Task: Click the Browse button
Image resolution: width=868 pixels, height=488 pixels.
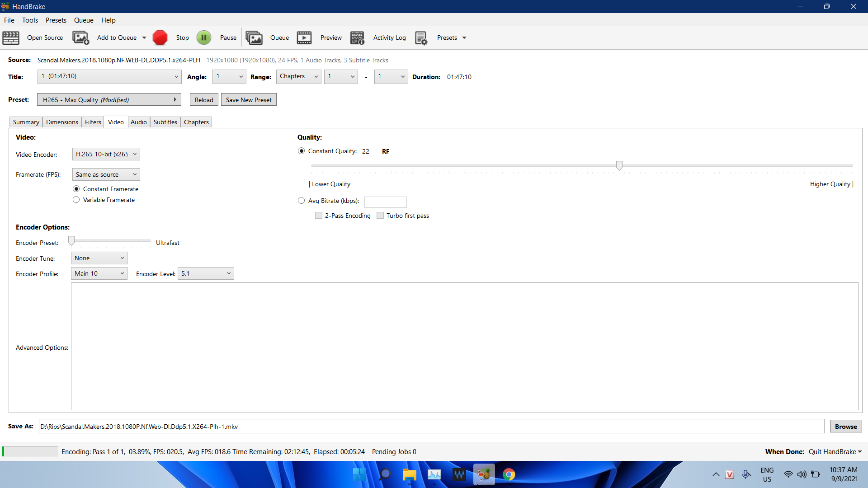Action: click(845, 427)
